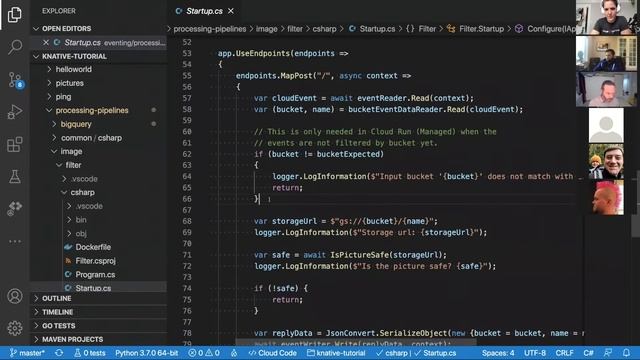Image resolution: width=640 pixels, height=360 pixels.
Task: Change indentation via Spaces: 4
Action: [498, 353]
